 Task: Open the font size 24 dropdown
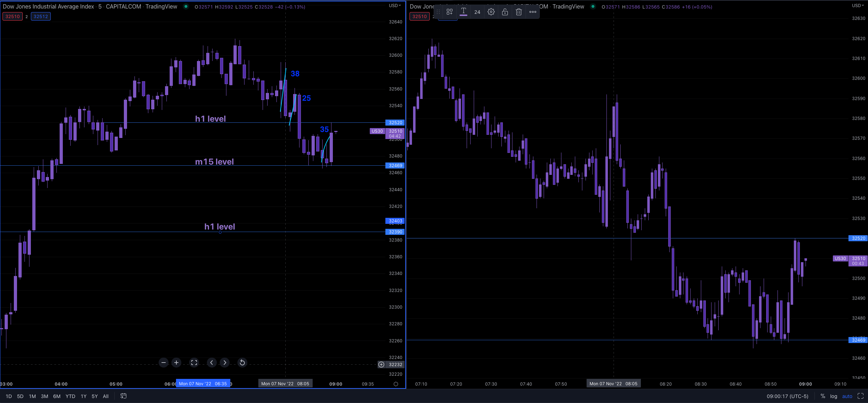point(477,12)
